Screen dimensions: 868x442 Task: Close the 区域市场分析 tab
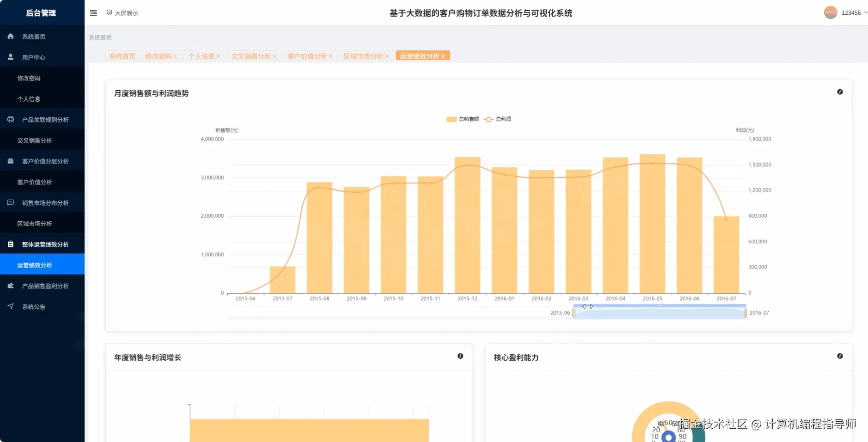(x=387, y=57)
